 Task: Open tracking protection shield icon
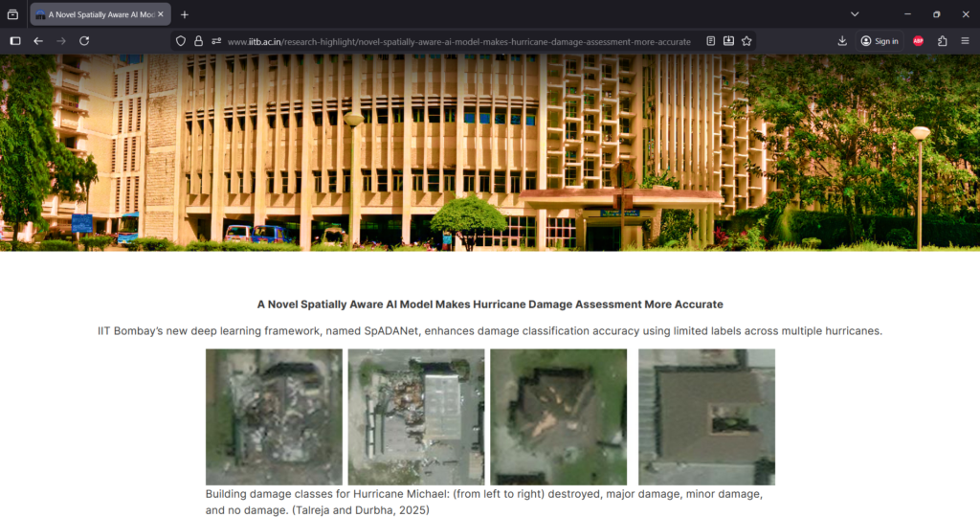click(x=181, y=41)
